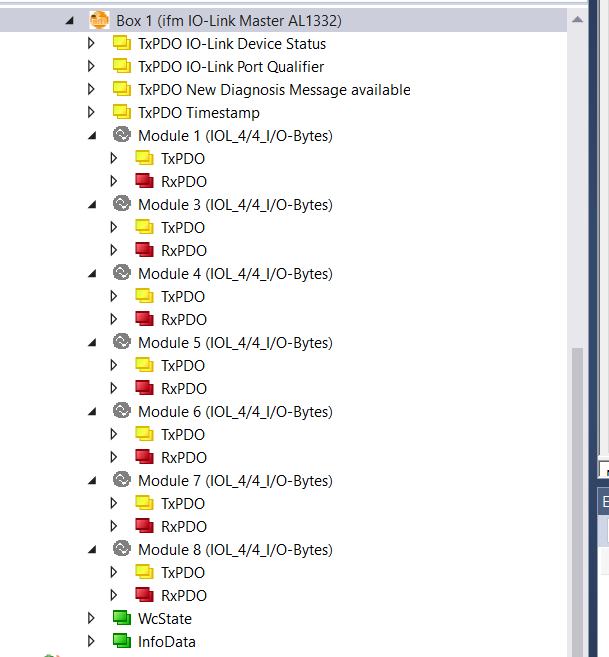Click the yellow icon of TxPDO New Diagnosis Message
The width and height of the screenshot is (609, 657).
[122, 89]
